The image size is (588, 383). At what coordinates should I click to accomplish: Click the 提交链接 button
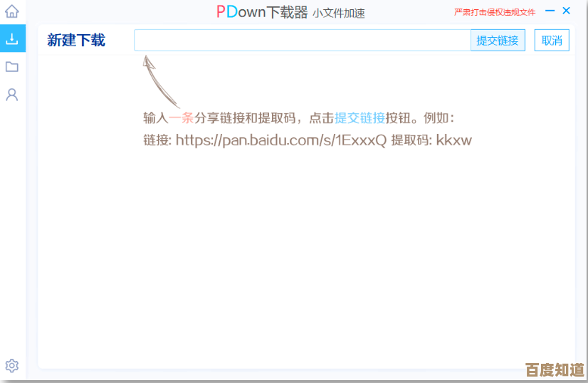pyautogui.click(x=498, y=41)
